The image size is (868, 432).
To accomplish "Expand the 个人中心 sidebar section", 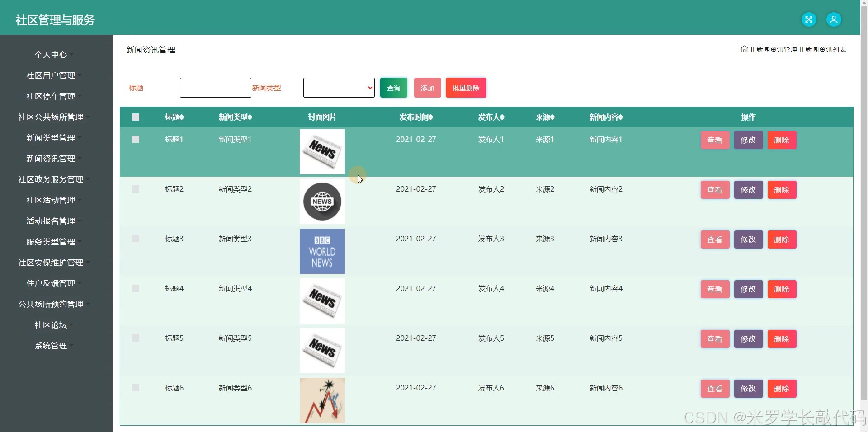I will (x=51, y=55).
